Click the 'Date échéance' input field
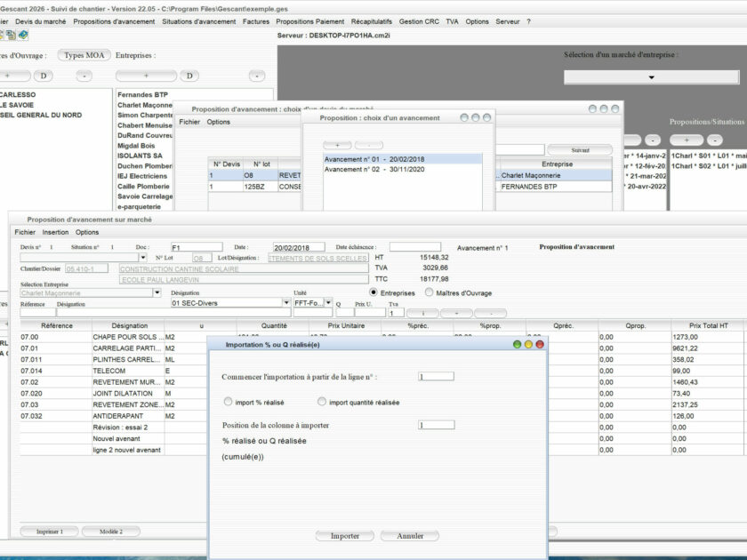Screen dimensions: 747x560 415,247
